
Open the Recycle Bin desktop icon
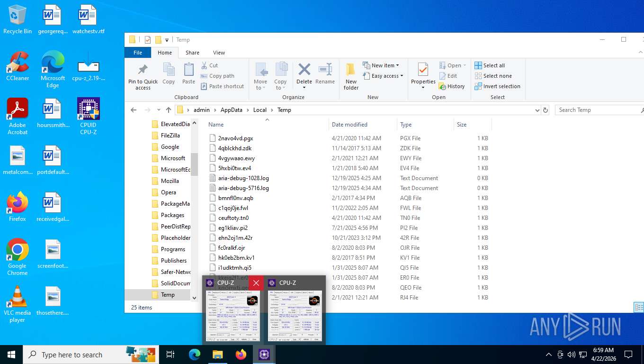(18, 19)
